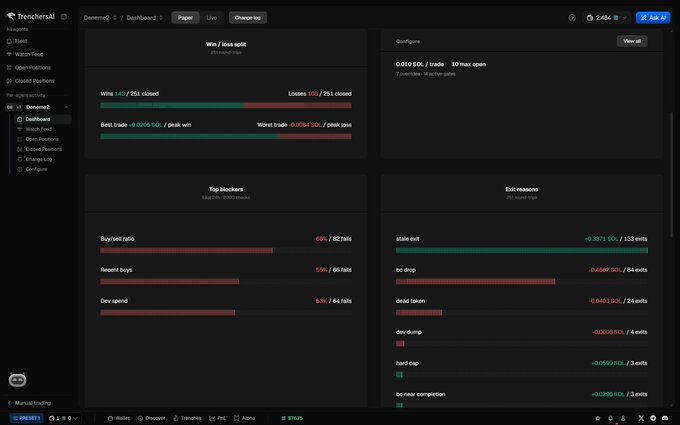Click the page vertical scrollbar
Image resolution: width=680 pixels, height=425 pixels.
coord(672,174)
